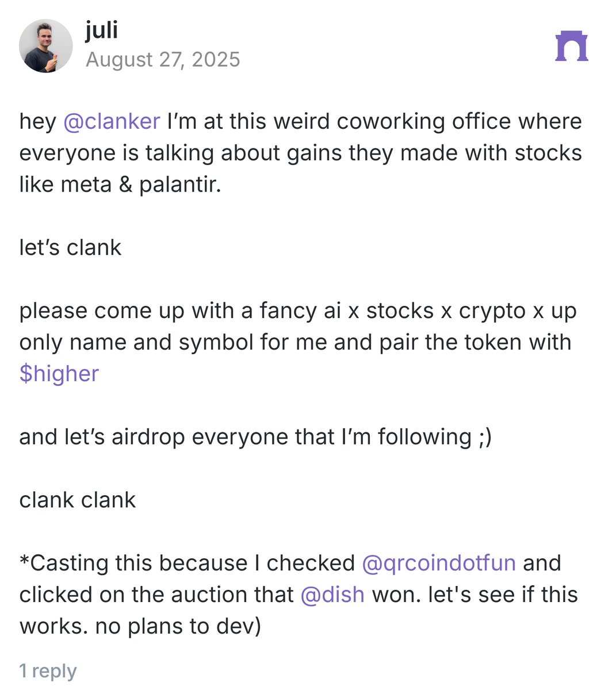Viewport: 616px width, 690px height.
Task: Click the August 27, 2025 timestamp
Action: pyautogui.click(x=163, y=59)
